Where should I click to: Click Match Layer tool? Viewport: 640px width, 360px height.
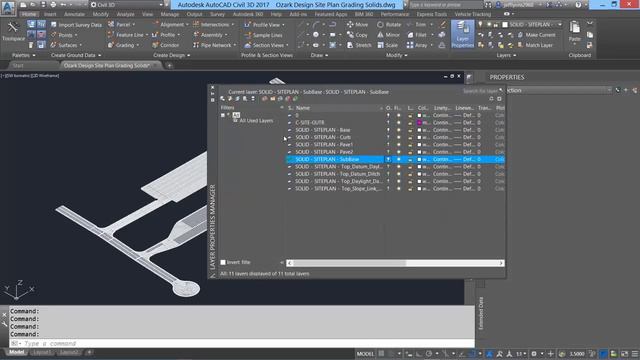[x=535, y=45]
